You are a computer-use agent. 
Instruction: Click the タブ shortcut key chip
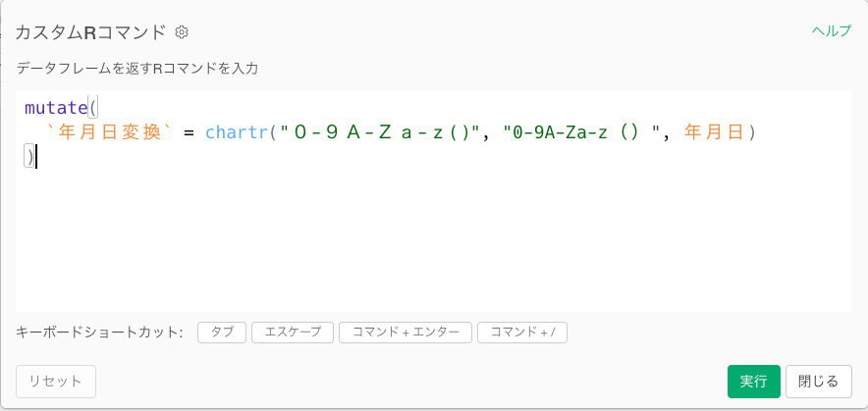tap(222, 333)
